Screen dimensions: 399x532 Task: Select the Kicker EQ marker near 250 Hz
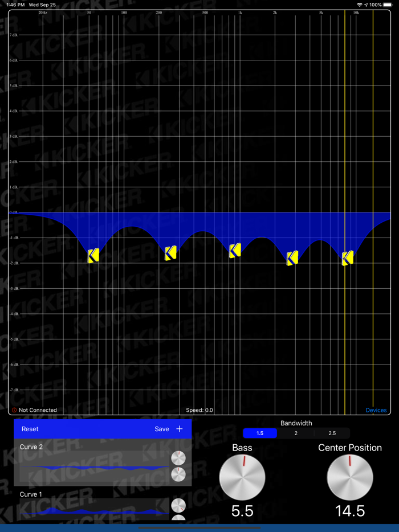170,253
